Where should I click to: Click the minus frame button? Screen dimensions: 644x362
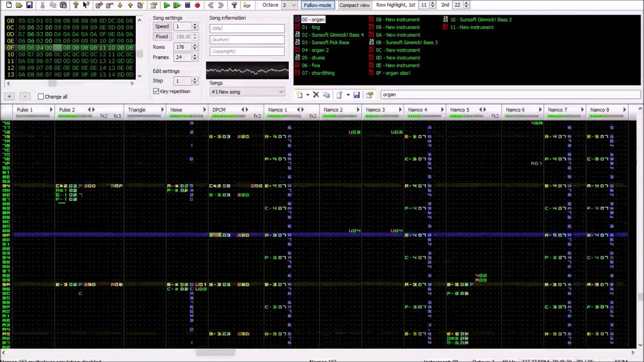[x=24, y=96]
